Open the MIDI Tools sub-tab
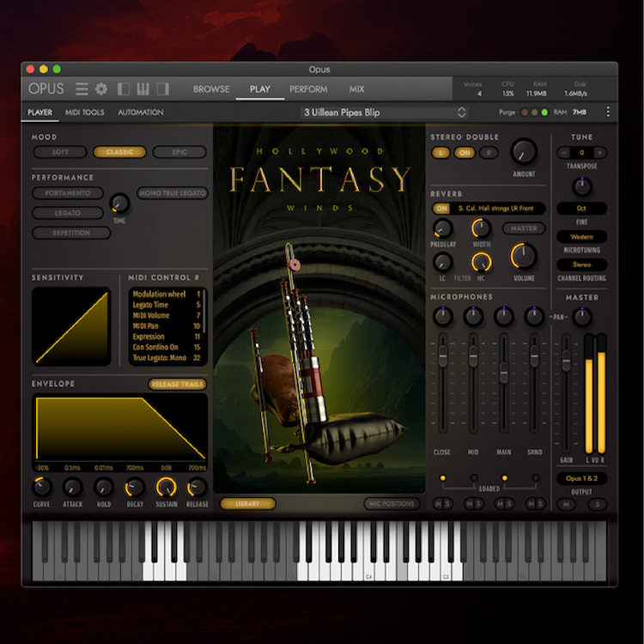The width and height of the screenshot is (644, 644). (85, 112)
